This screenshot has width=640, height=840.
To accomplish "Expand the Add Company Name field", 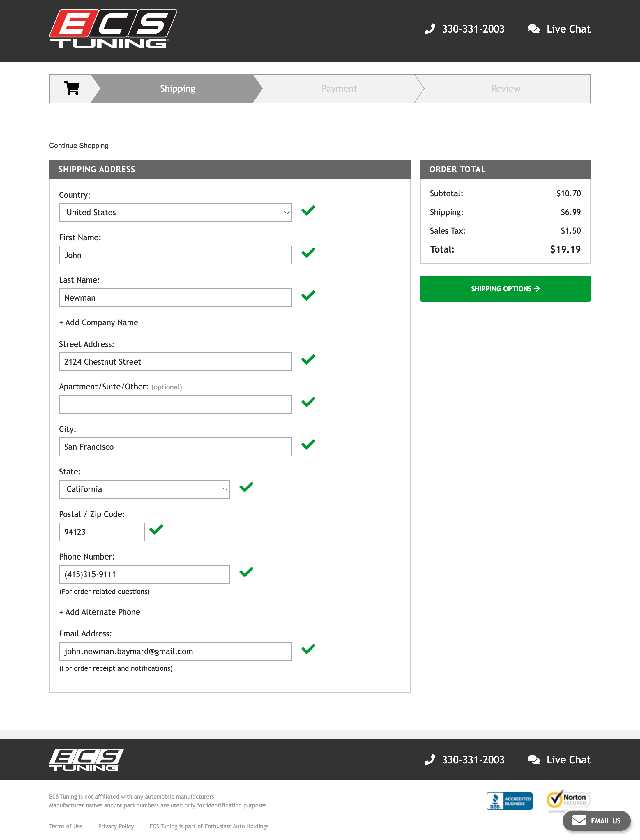I will pyautogui.click(x=98, y=322).
